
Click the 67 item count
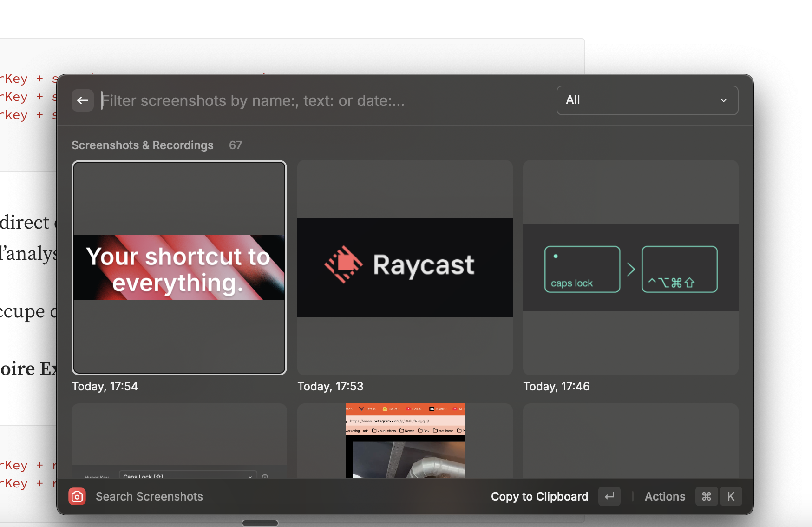(x=236, y=145)
